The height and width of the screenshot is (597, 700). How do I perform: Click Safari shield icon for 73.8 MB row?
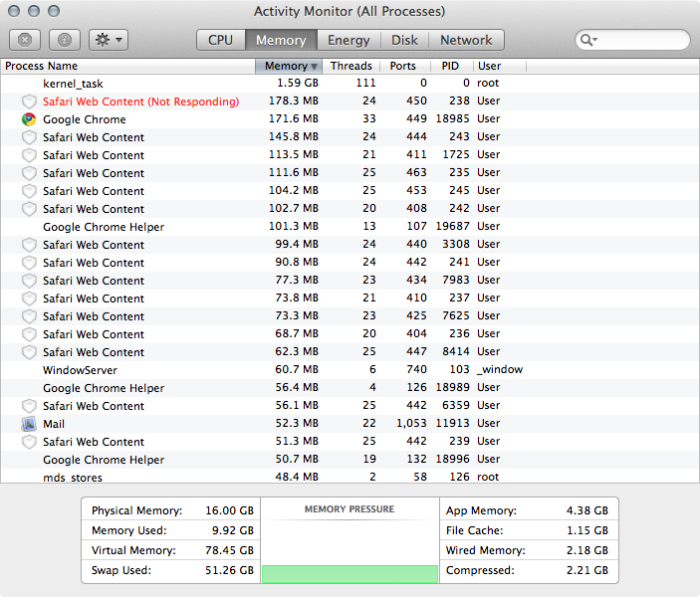coord(29,298)
